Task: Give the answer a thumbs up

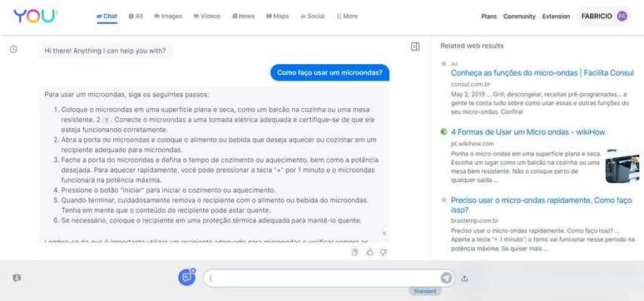Action: point(369,252)
